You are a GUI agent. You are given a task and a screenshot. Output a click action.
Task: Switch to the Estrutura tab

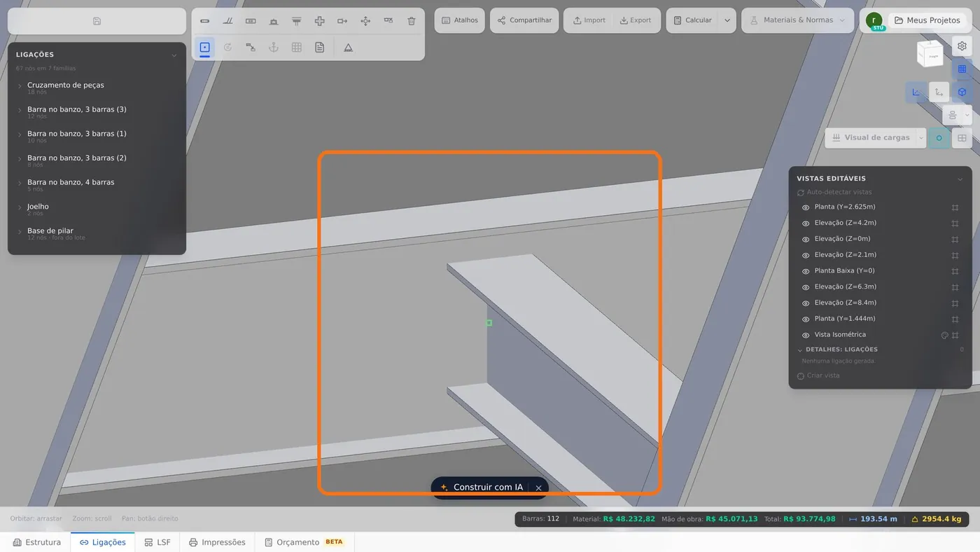click(37, 542)
